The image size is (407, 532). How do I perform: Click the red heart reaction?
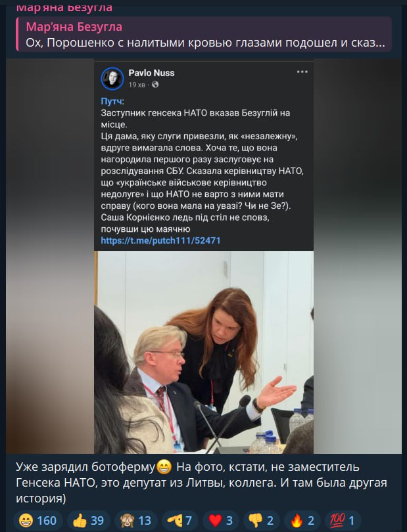(x=220, y=520)
